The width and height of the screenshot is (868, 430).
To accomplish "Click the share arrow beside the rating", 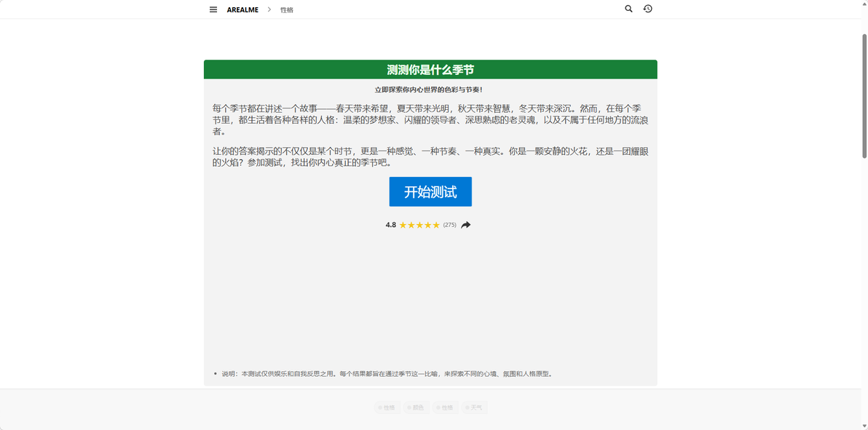I will 465,225.
